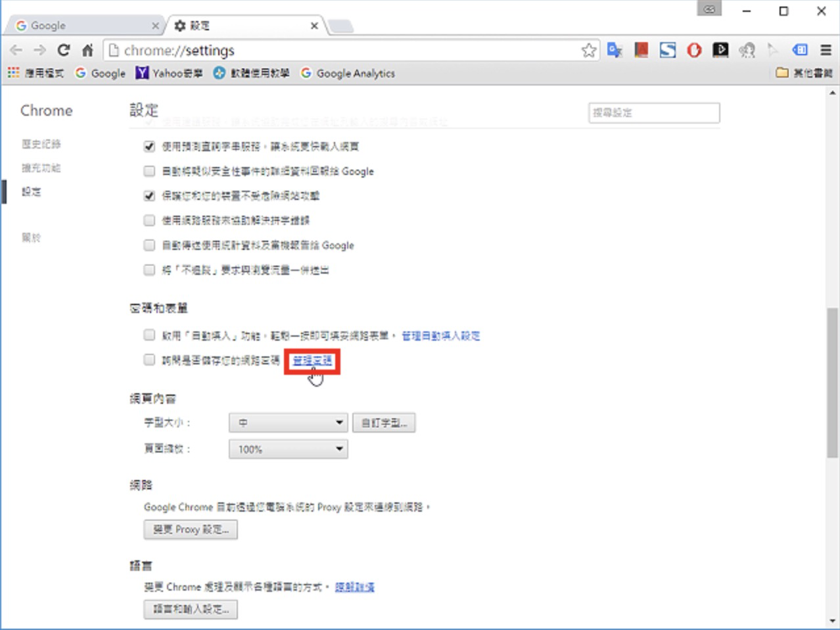Viewport: 840px width, 630px height.
Task: Enable the Autofill web forms checkbox
Action: pos(149,335)
